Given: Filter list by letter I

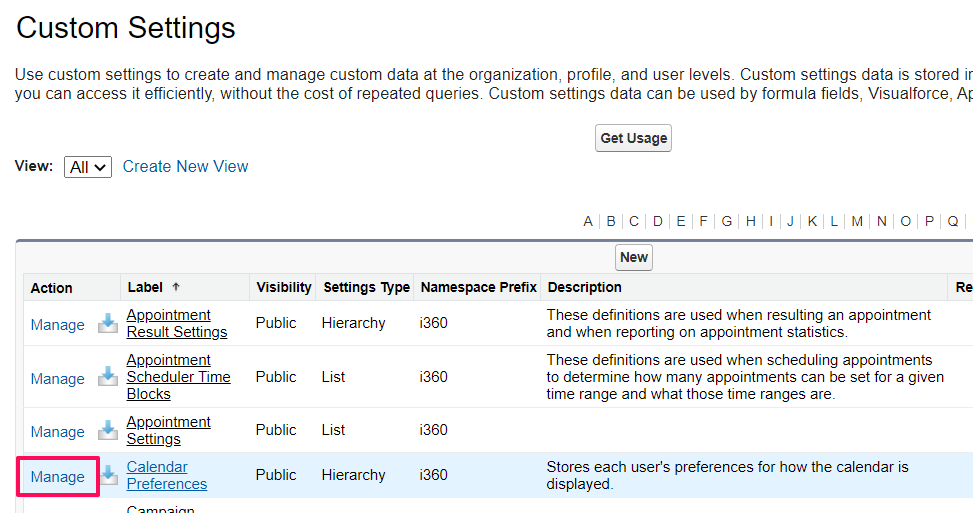Looking at the screenshot, I should point(771,221).
